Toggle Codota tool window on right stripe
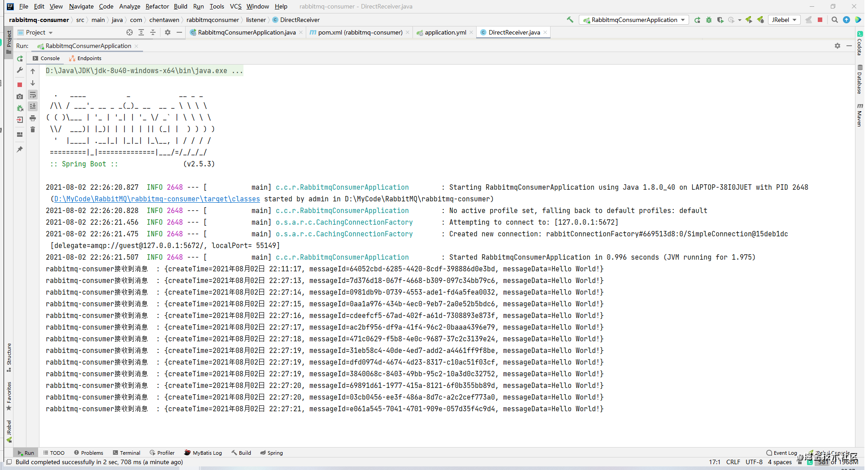This screenshot has width=868, height=470. (x=859, y=43)
